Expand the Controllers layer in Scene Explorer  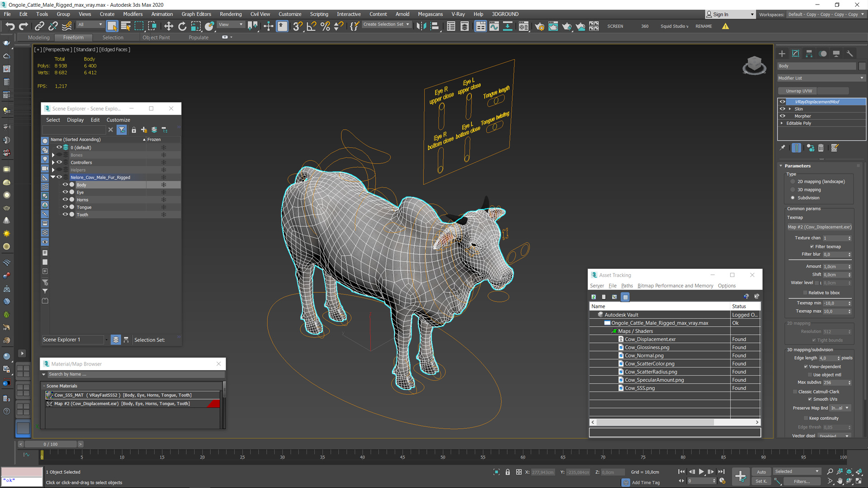(x=53, y=162)
